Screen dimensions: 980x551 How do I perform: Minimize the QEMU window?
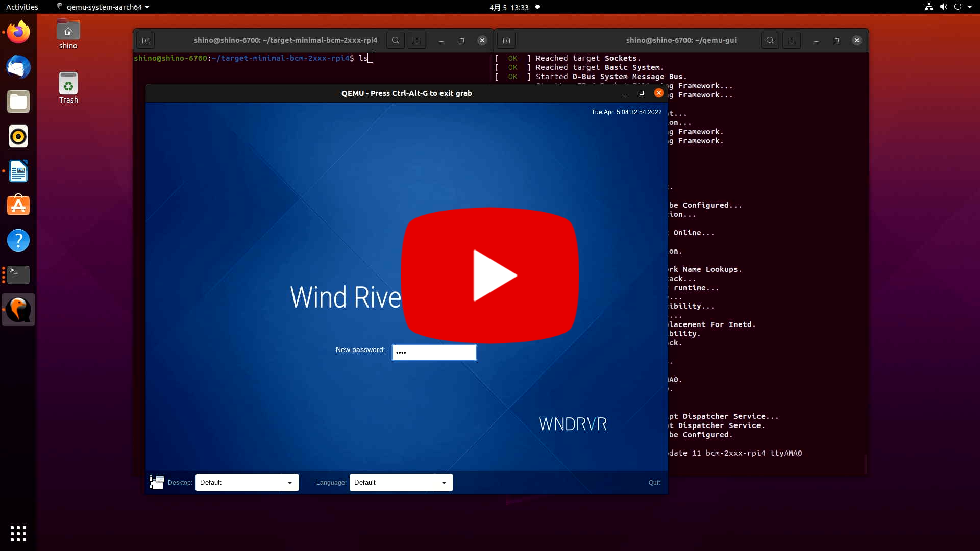coord(624,93)
